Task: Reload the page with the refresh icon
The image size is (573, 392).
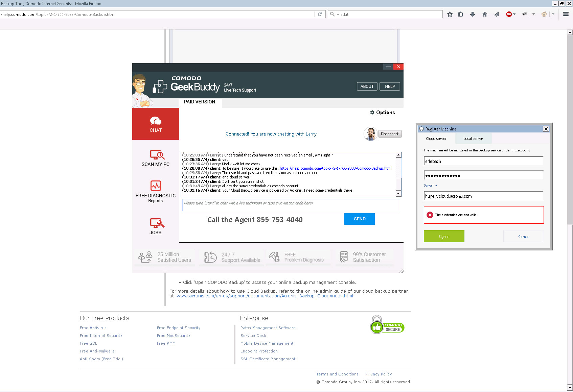Action: (x=320, y=14)
